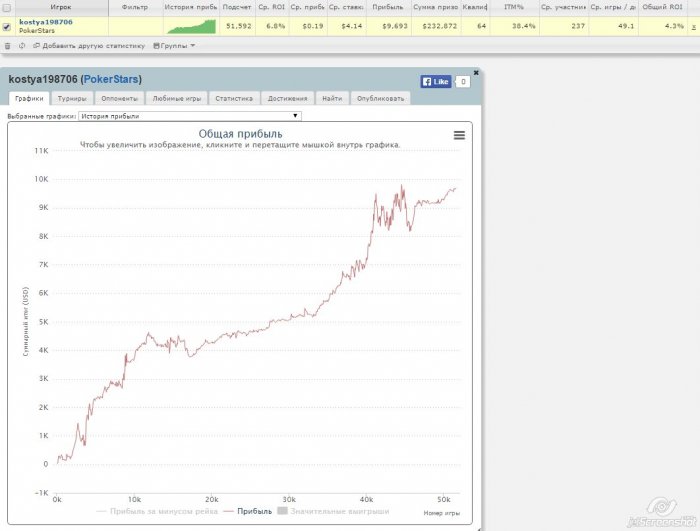The image size is (700, 531).
Task: Open the Достижения tab
Action: click(x=288, y=98)
